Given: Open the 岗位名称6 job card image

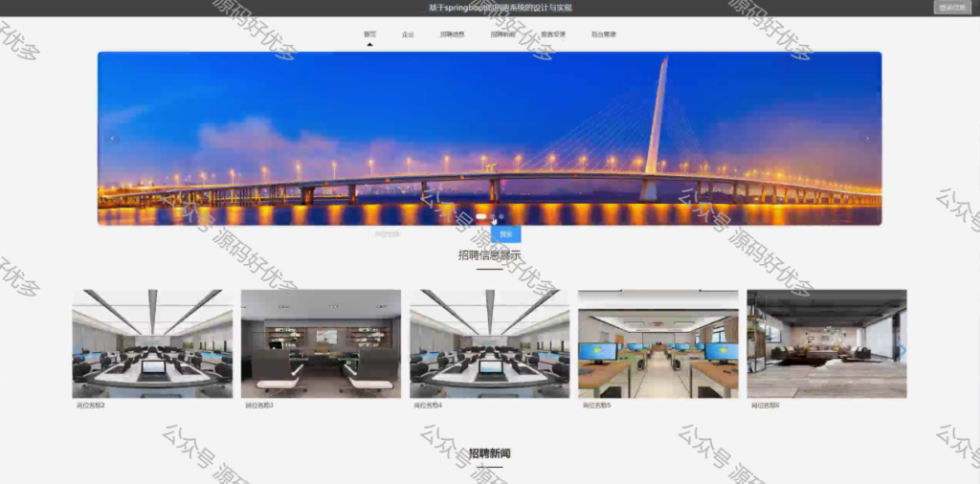Looking at the screenshot, I should pos(827,343).
